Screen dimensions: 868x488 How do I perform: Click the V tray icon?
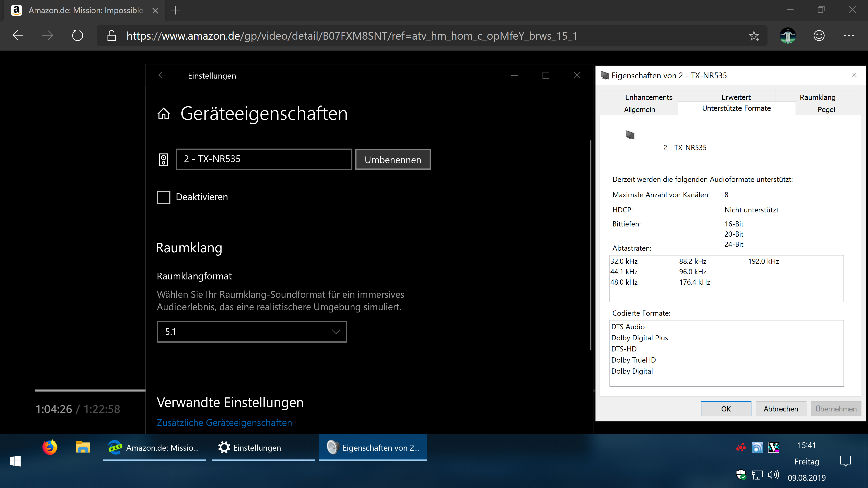[x=773, y=447]
